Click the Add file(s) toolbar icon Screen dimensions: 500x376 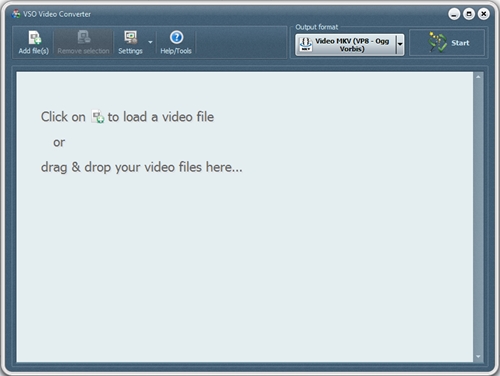(35, 37)
